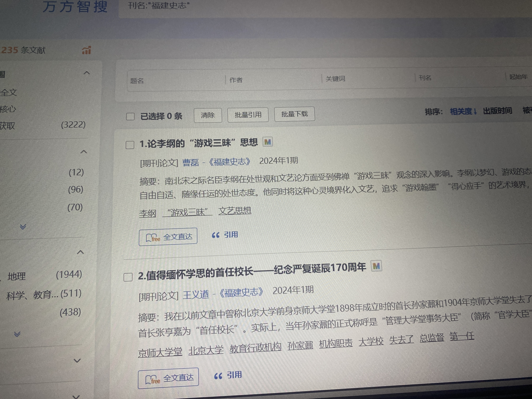Check the box for article 2 值得缅怀学思的首任校长
Screen dimensions: 532x399
click(x=128, y=277)
